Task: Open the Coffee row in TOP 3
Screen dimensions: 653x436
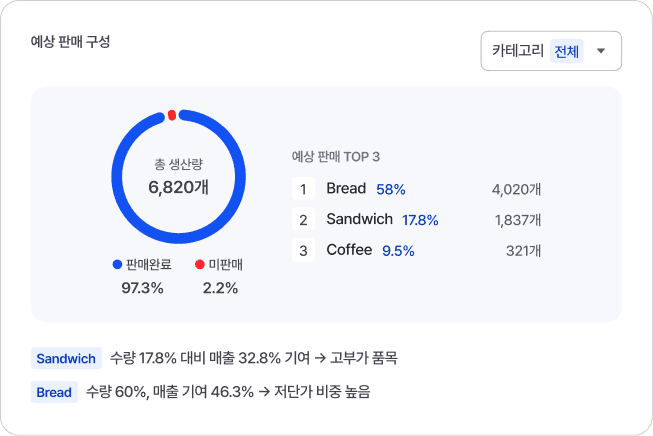Action: coord(416,250)
